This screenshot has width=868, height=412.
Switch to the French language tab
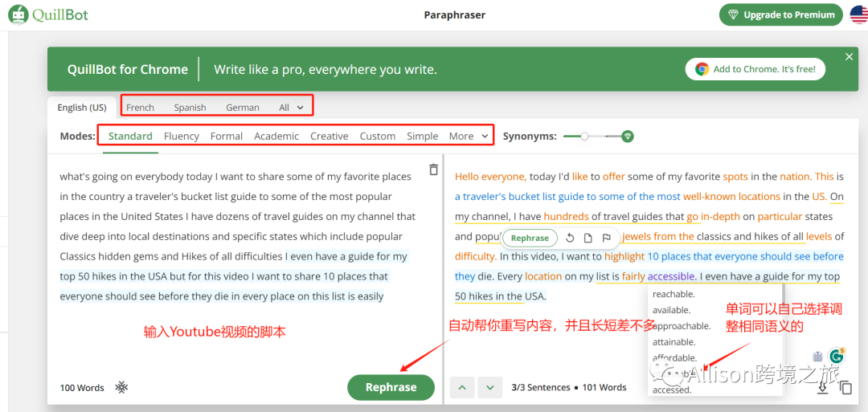[x=140, y=108]
